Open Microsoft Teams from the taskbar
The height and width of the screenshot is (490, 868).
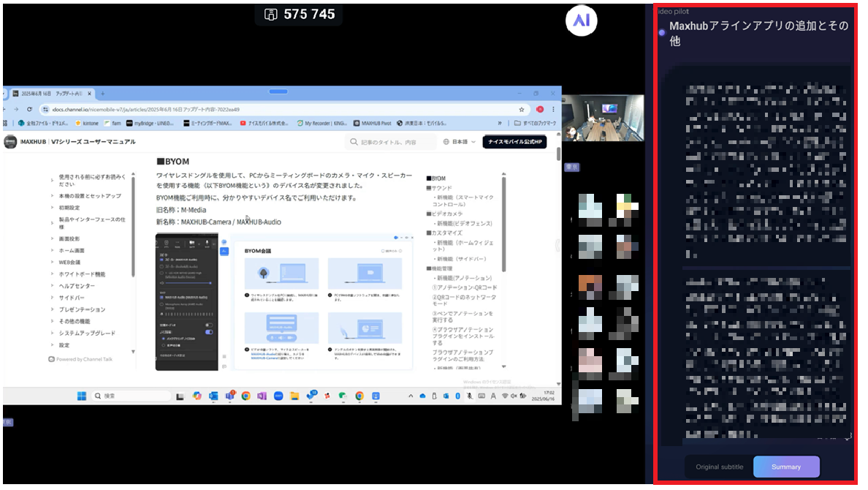click(229, 396)
